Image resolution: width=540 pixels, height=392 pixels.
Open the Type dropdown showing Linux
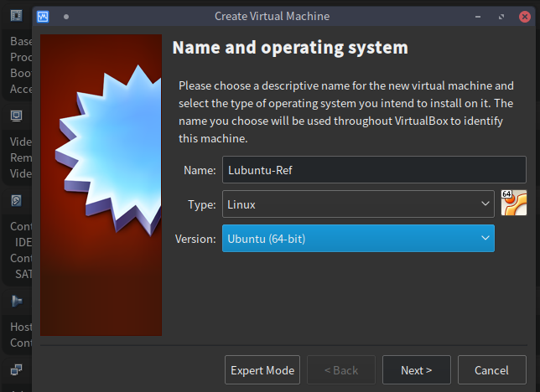(x=358, y=204)
